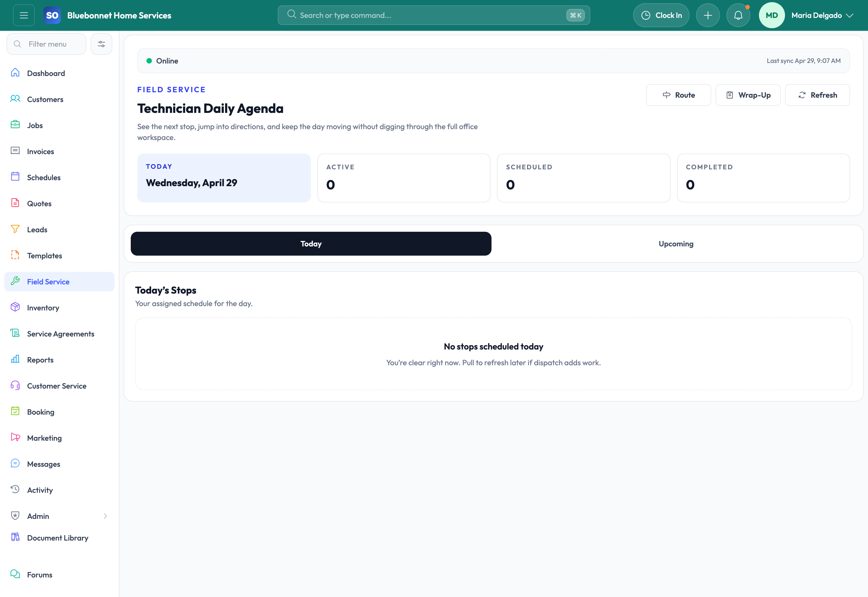
Task: Switch to the Upcoming tab
Action: [676, 244]
